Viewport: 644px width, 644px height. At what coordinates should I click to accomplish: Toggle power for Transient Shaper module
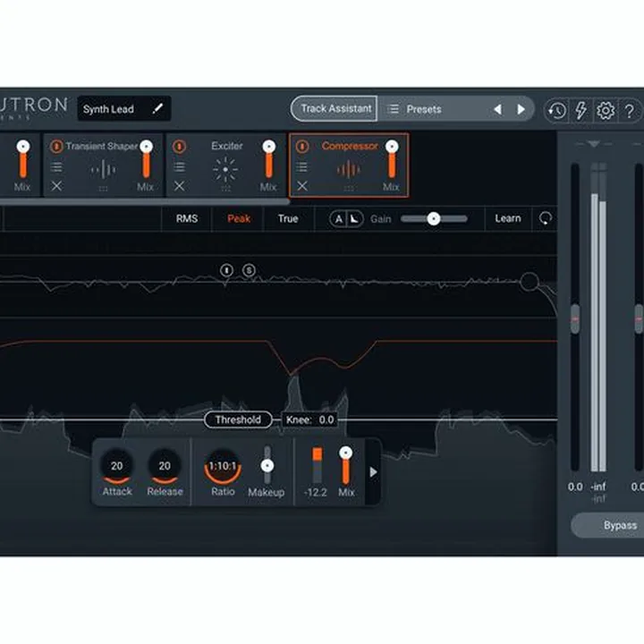[x=56, y=146]
